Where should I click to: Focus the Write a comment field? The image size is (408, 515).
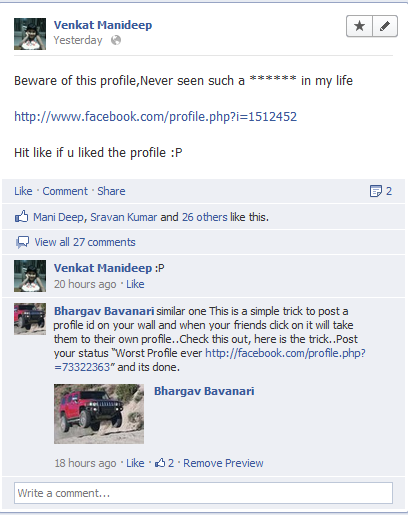(203, 493)
